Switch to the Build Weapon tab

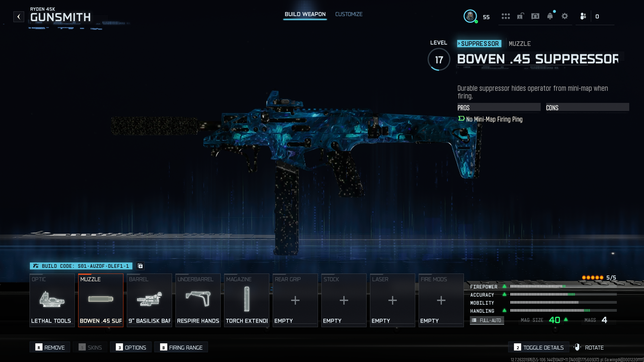305,14
